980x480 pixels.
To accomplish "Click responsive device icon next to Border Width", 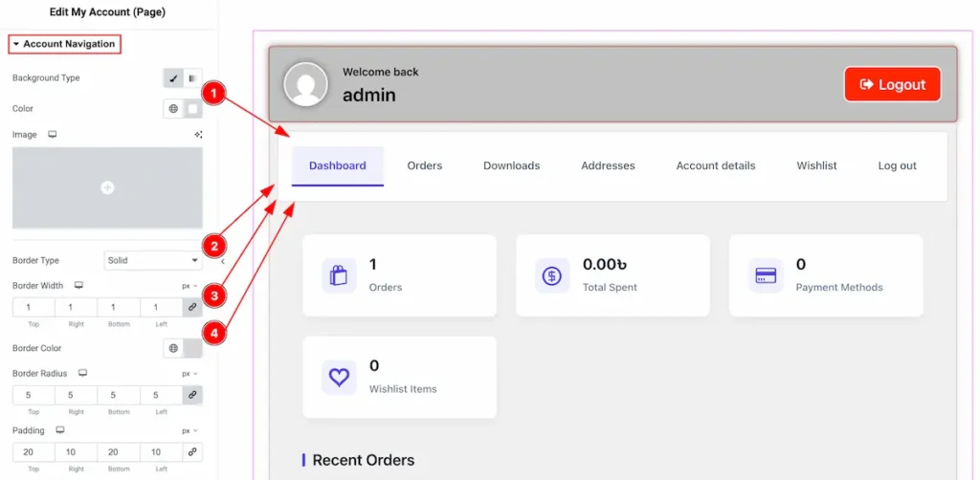I will pyautogui.click(x=79, y=286).
